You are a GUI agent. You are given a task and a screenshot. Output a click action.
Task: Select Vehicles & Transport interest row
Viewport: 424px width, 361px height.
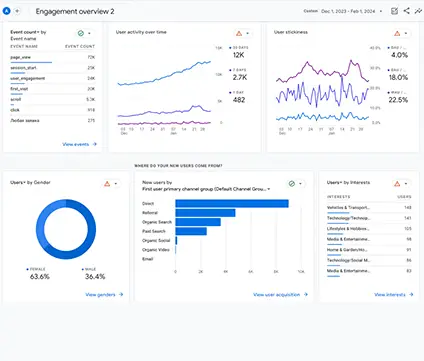click(x=369, y=208)
